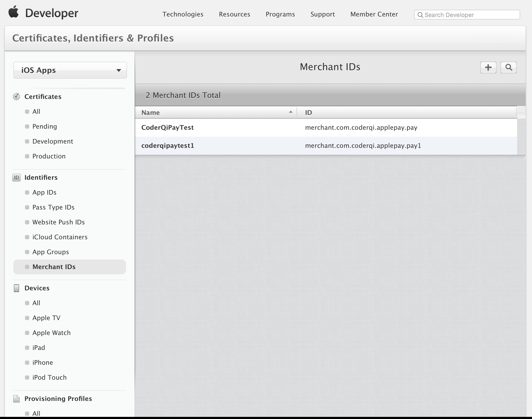Click the magnifier search button beside the plus
Viewport: 532px width, 419px height.
pyautogui.click(x=508, y=68)
